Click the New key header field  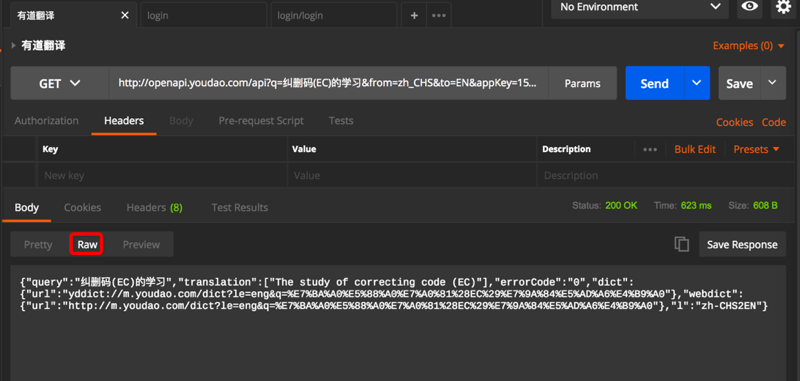click(x=162, y=175)
